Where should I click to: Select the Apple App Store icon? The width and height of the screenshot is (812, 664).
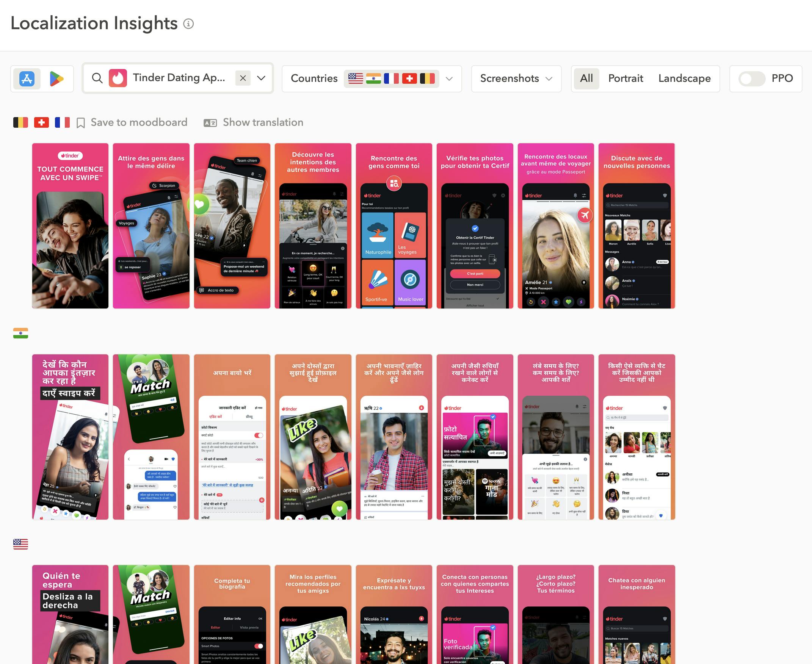click(27, 79)
